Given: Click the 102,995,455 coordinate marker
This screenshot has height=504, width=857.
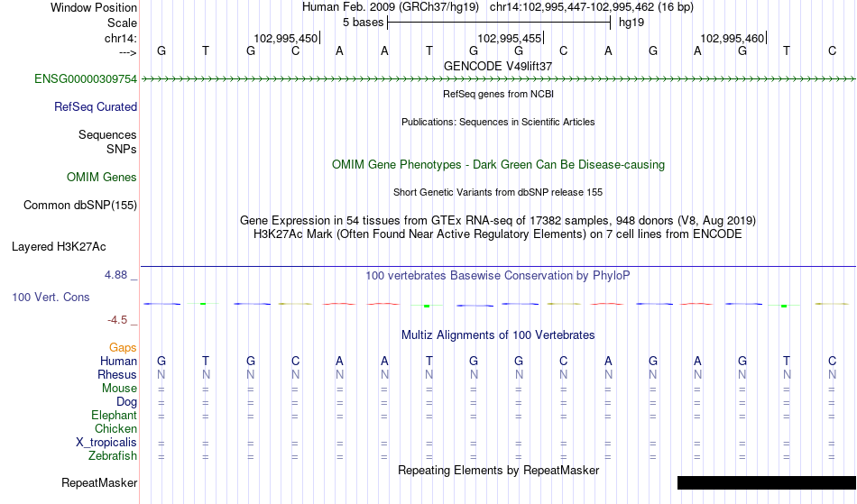Looking at the screenshot, I should [x=511, y=38].
